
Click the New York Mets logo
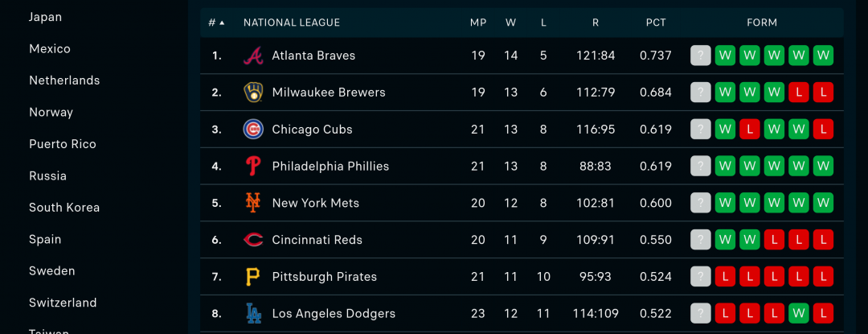click(253, 203)
